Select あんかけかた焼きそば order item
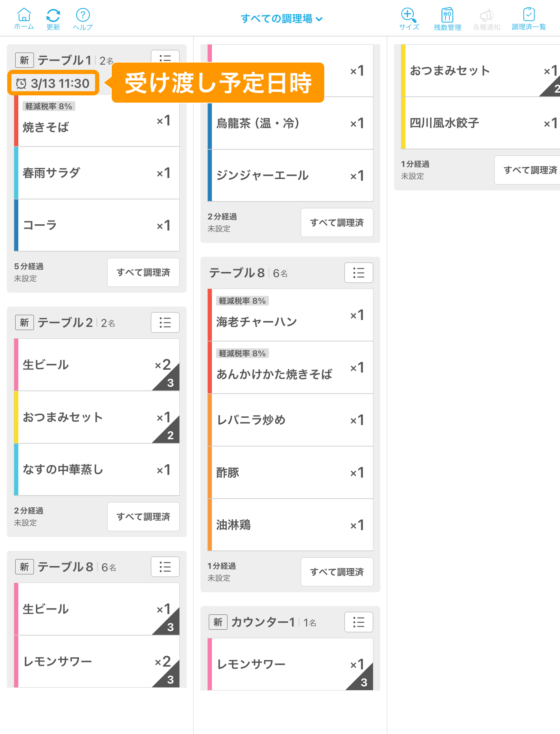This screenshot has width=560, height=734. 290,367
